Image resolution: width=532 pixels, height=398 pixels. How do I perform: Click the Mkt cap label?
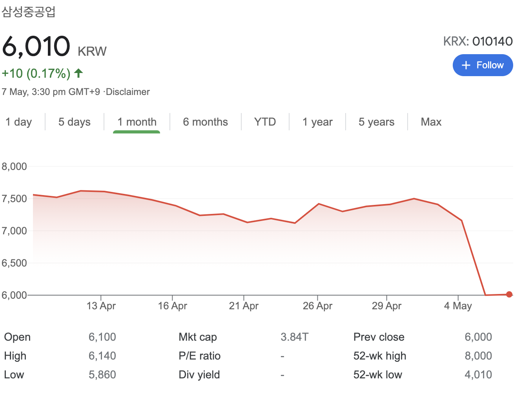(x=198, y=337)
